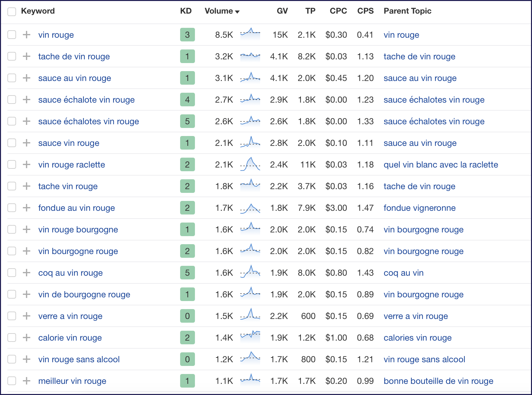Click plus icon next to 'sauce vin rouge'

[x=27, y=143]
